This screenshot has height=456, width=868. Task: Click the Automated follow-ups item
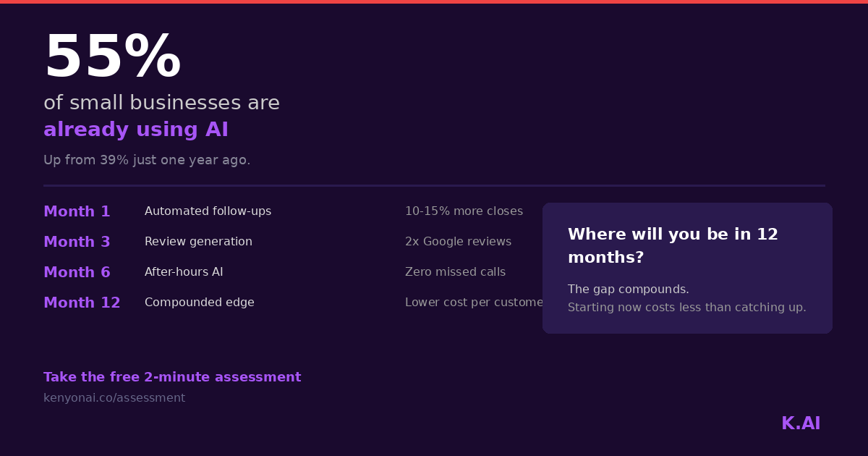[x=208, y=211]
